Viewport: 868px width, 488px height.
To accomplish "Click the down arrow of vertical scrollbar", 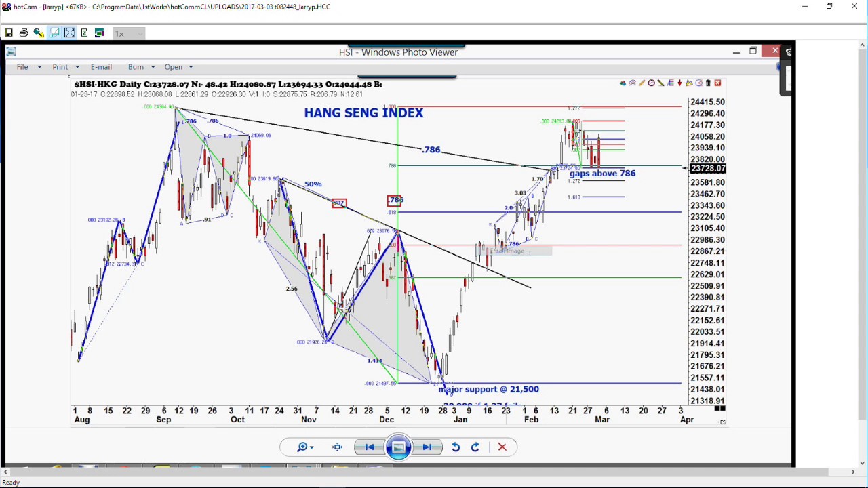I will 863,463.
